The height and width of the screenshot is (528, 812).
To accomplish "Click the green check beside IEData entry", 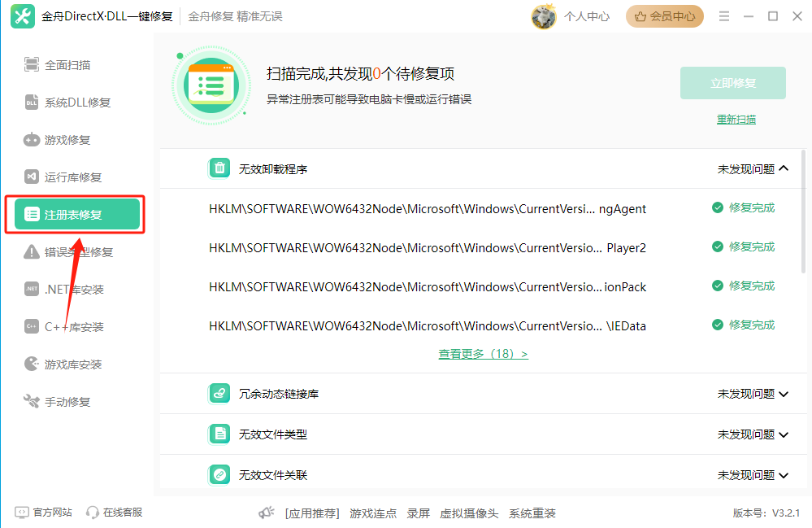I will click(x=717, y=325).
